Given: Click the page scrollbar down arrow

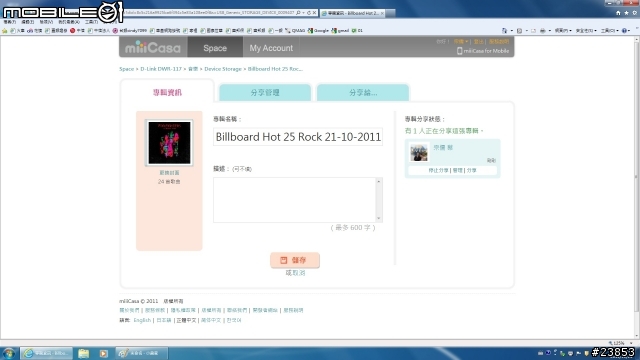Looking at the screenshot, I should tap(637, 336).
